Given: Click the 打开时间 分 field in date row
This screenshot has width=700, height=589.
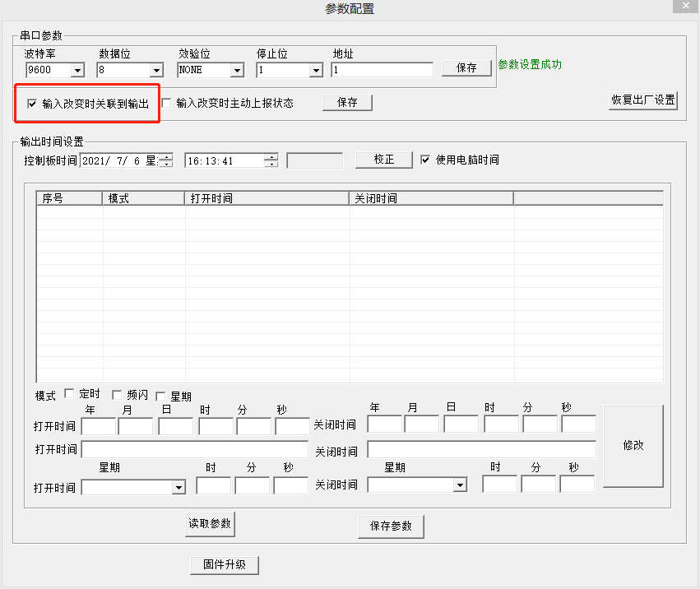Looking at the screenshot, I should (x=253, y=426).
